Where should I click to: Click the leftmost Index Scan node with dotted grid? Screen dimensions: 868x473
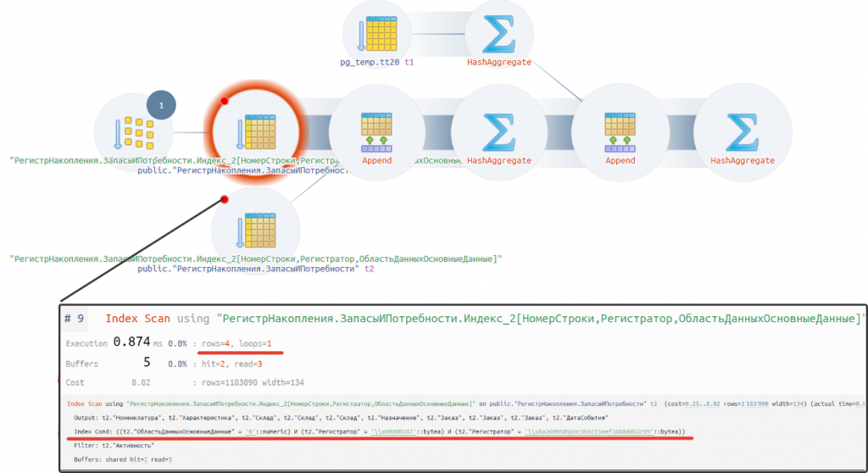click(133, 132)
